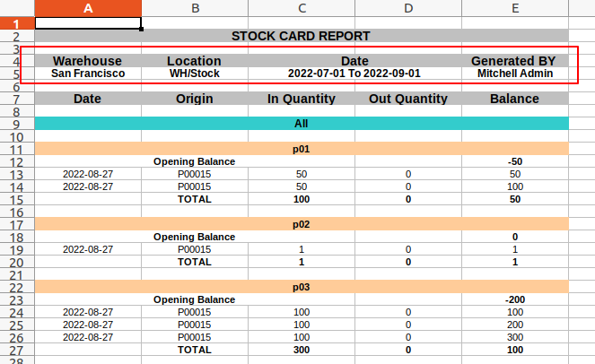Select column D header
The image size is (595, 364).
click(408, 8)
